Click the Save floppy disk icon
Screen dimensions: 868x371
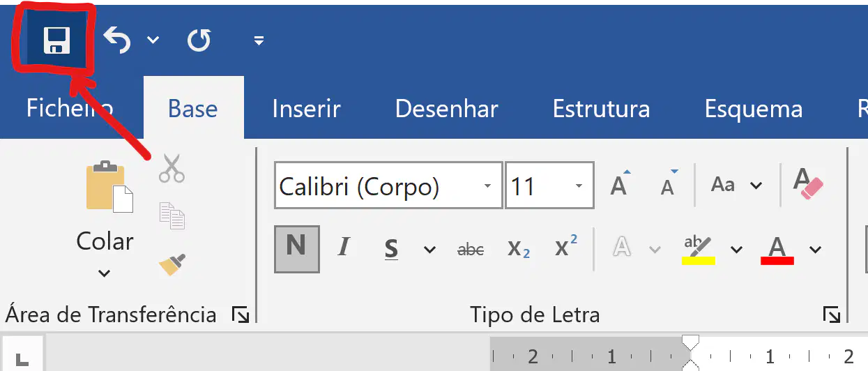point(56,40)
